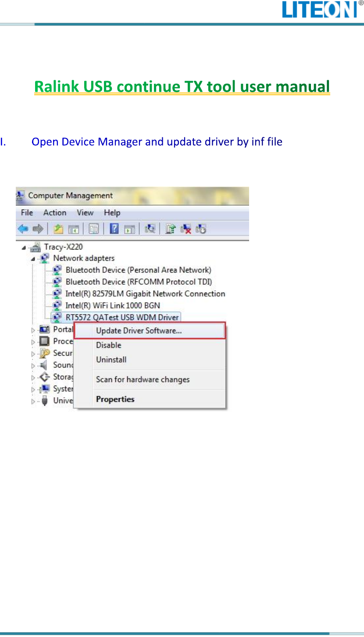Image resolution: width=364 pixels, height=637 pixels.
Task: Click the Update Driver Software toolbar icon
Action: [x=171, y=229]
